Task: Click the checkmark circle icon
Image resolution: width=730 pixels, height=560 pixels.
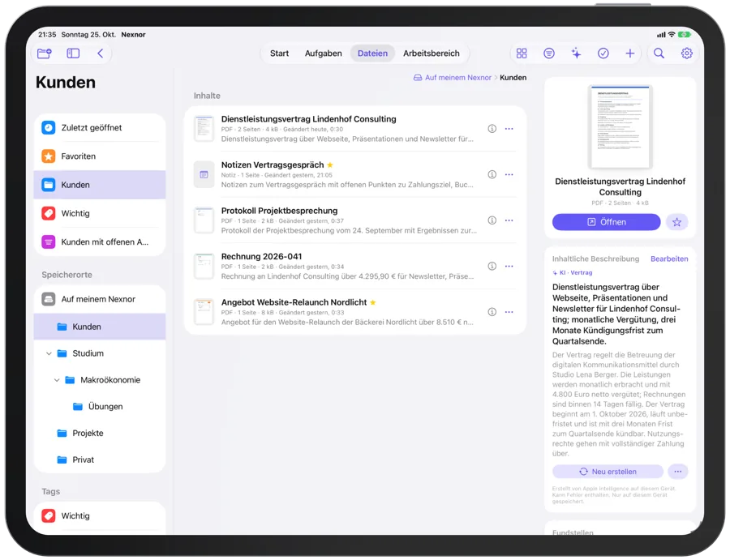Action: (603, 53)
